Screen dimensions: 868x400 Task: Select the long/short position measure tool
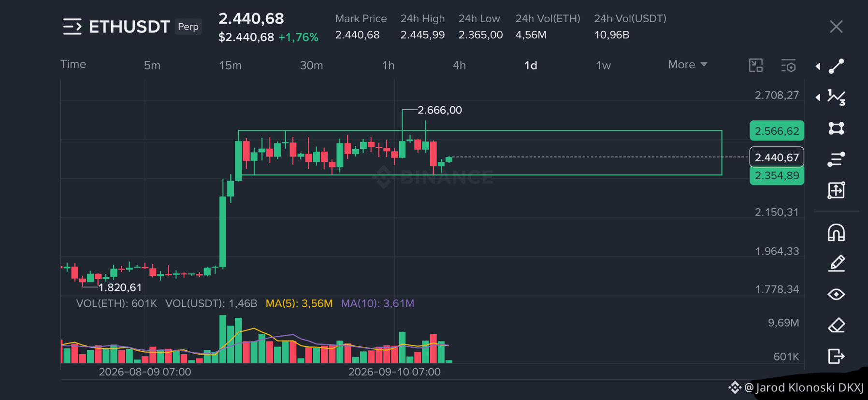tap(836, 190)
